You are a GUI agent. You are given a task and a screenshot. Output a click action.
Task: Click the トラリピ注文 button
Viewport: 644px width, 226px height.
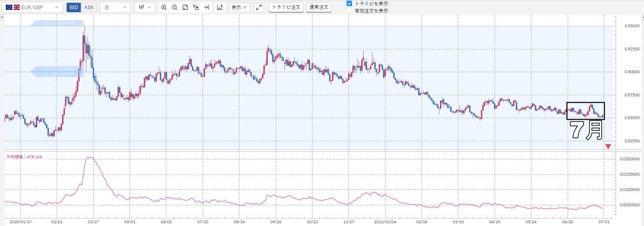pyautogui.click(x=286, y=7)
